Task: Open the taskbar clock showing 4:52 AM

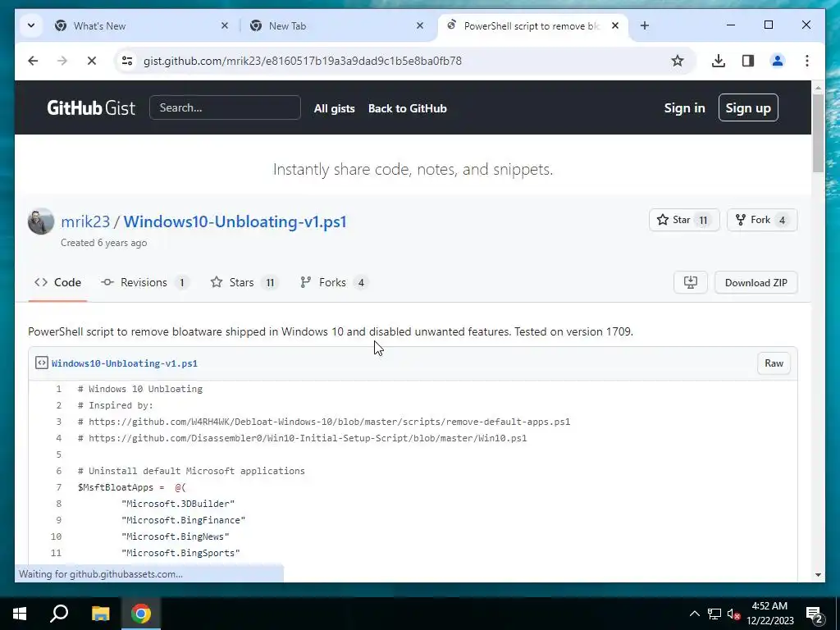Action: [769, 614]
